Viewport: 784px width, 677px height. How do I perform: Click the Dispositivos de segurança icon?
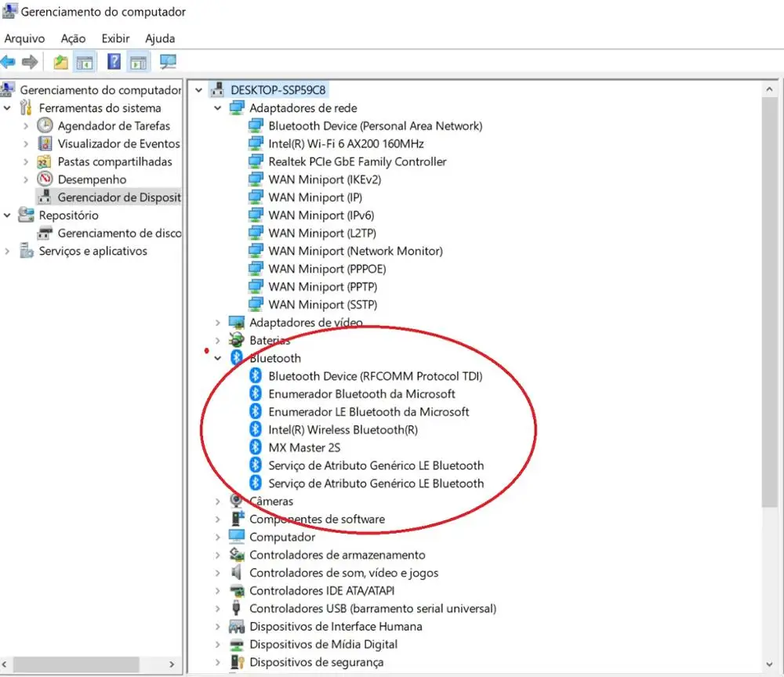pyautogui.click(x=237, y=662)
